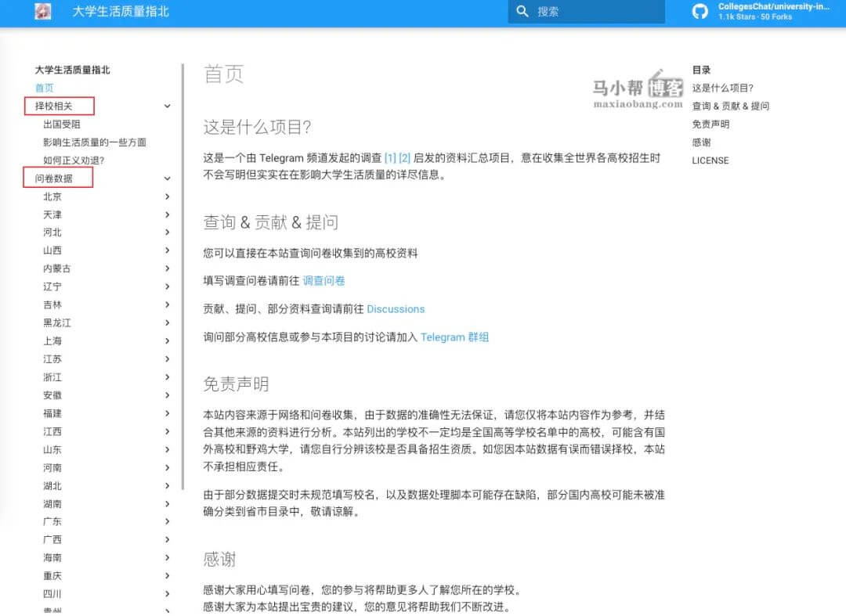Open LICENSE from the right-side 目录

[x=710, y=160]
